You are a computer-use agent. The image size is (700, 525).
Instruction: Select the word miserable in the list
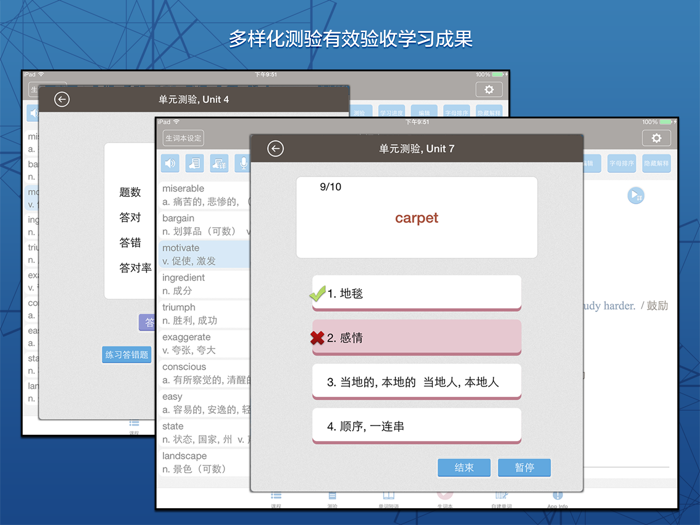204,195
